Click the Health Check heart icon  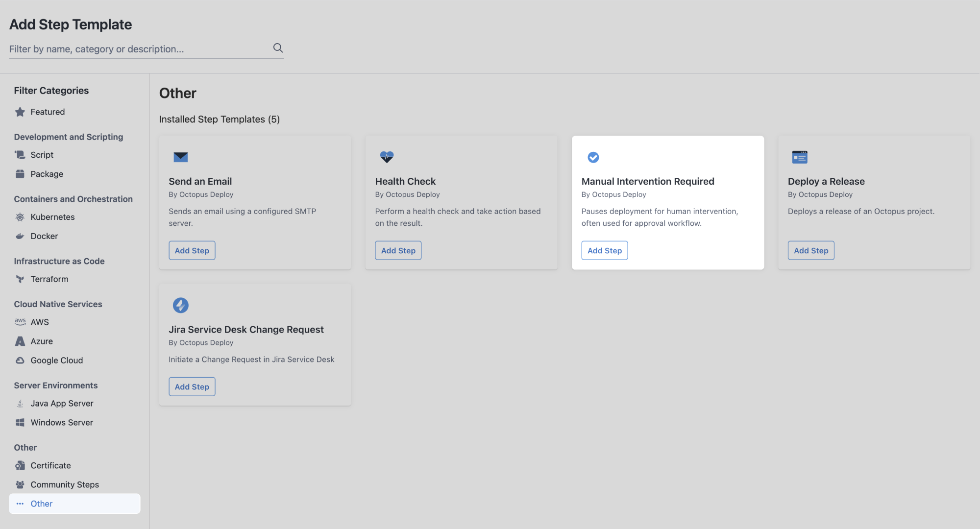click(387, 157)
